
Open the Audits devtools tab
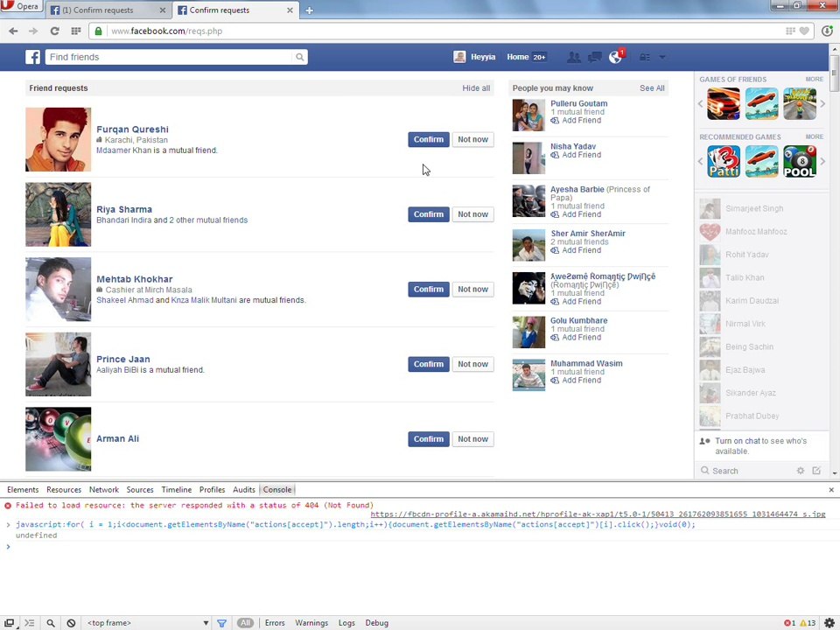coord(244,490)
